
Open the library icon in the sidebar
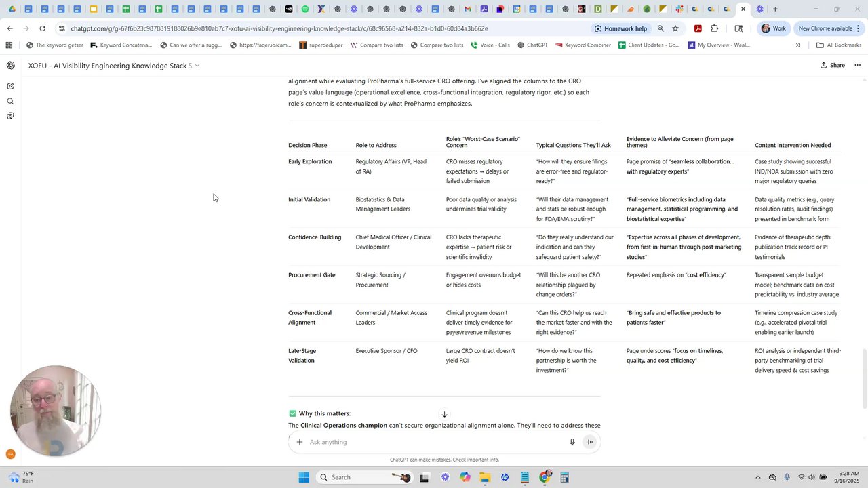(10, 116)
